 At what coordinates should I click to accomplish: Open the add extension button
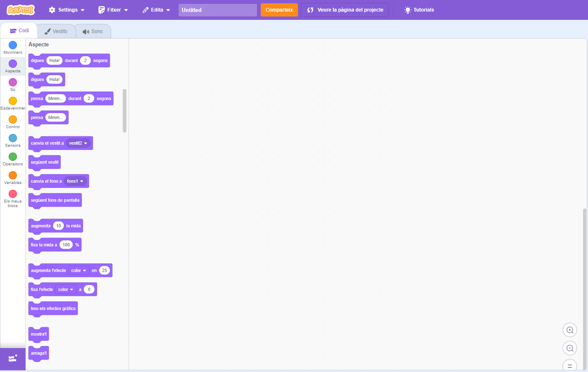(x=13, y=358)
